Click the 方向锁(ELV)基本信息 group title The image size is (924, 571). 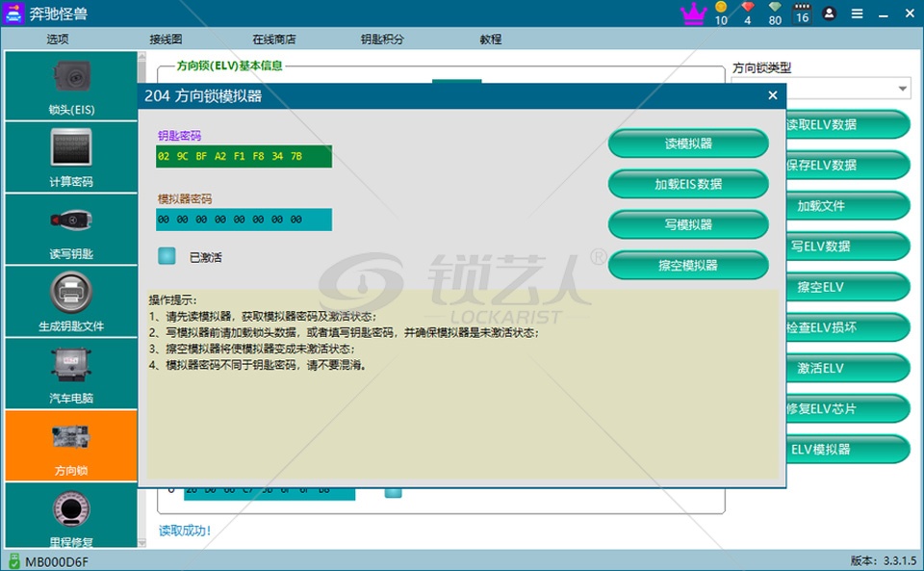coord(230,65)
